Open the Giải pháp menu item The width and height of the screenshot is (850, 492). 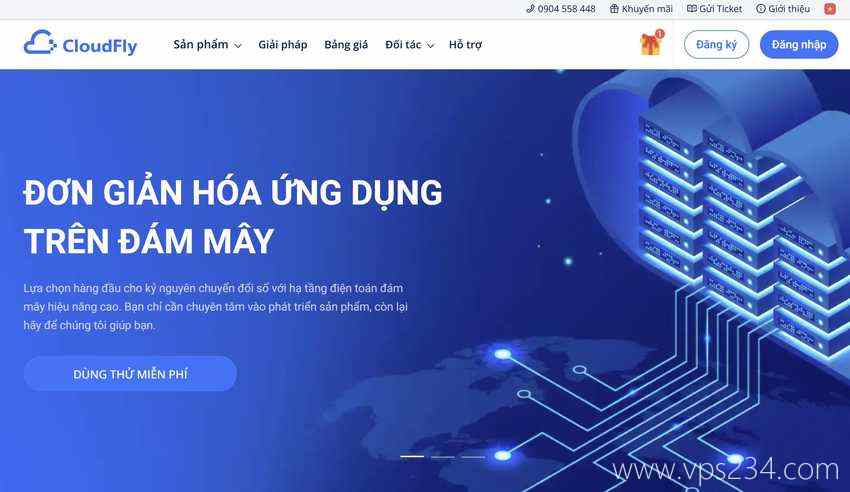[282, 45]
